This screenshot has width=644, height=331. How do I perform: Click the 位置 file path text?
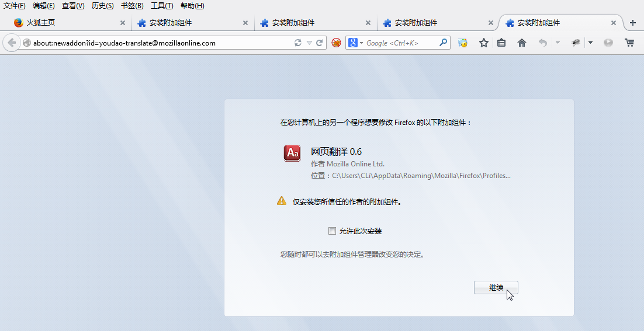411,176
